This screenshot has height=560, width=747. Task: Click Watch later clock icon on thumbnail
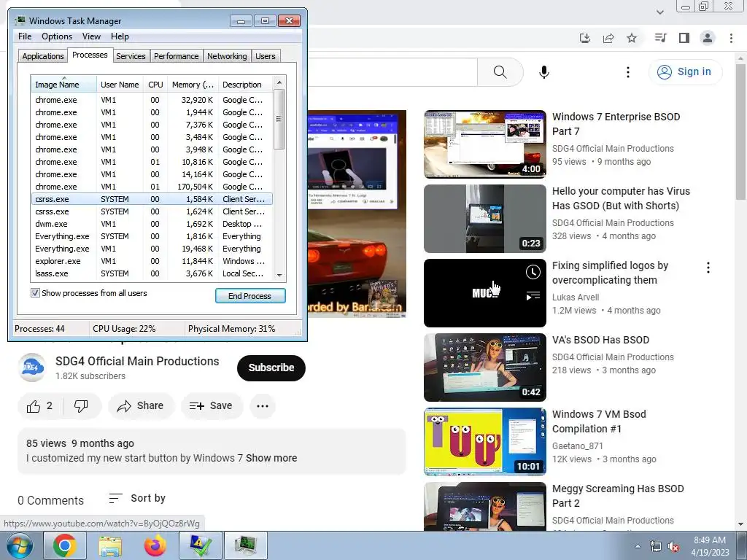pyautogui.click(x=533, y=272)
